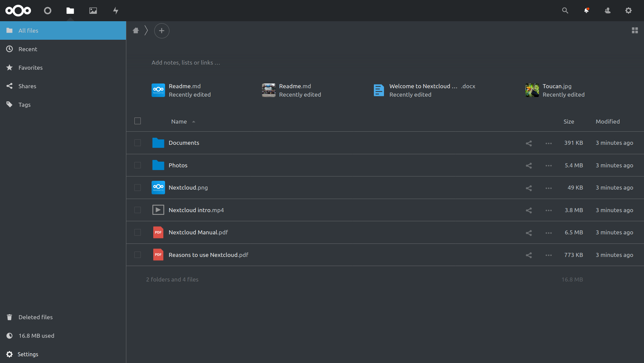The height and width of the screenshot is (363, 644).
Task: Switch to grid view icon
Action: click(635, 30)
